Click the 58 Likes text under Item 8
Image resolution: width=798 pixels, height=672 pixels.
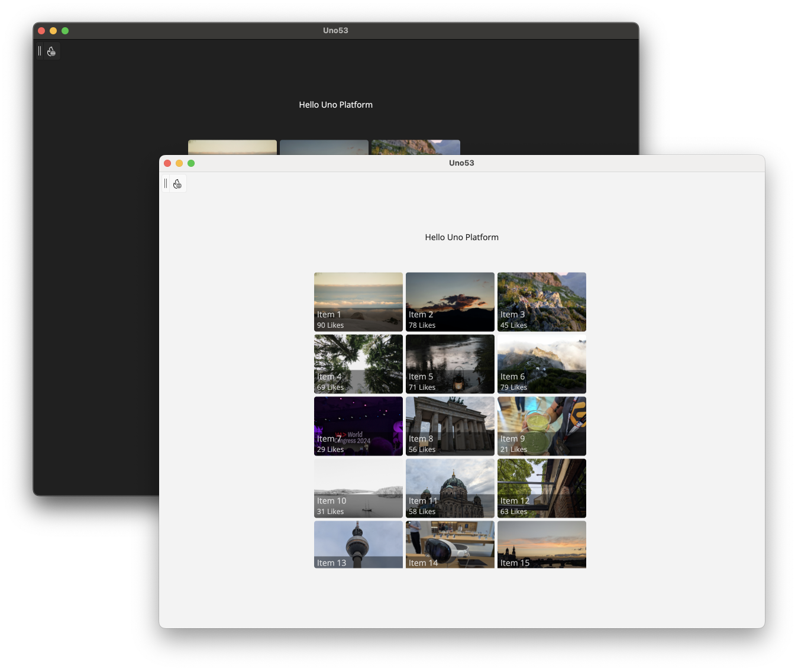click(x=422, y=449)
